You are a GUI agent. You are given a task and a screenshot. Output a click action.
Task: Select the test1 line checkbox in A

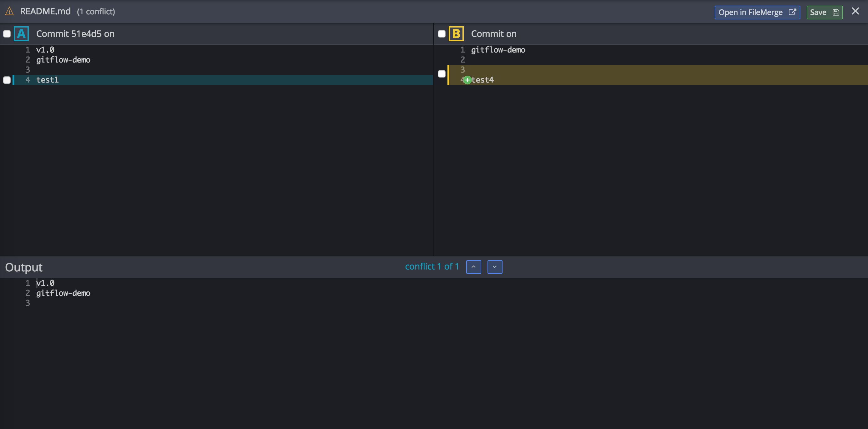coord(7,80)
